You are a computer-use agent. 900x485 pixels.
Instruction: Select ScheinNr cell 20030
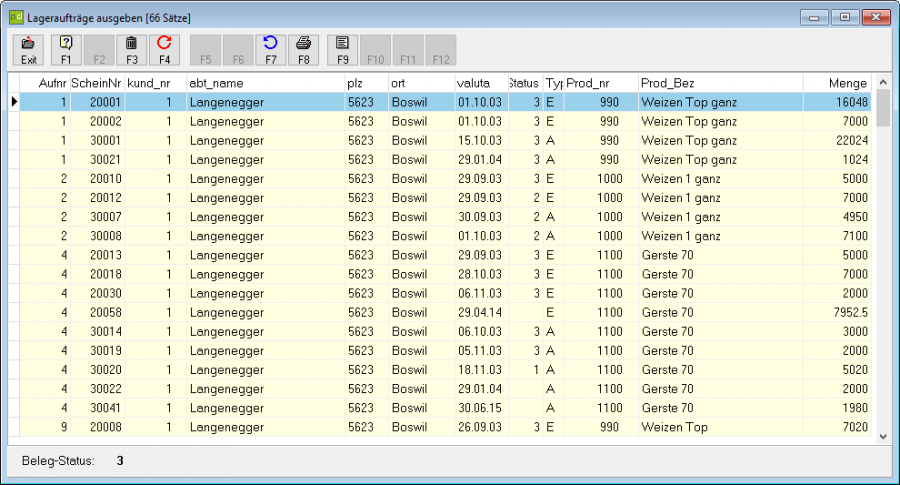click(96, 293)
